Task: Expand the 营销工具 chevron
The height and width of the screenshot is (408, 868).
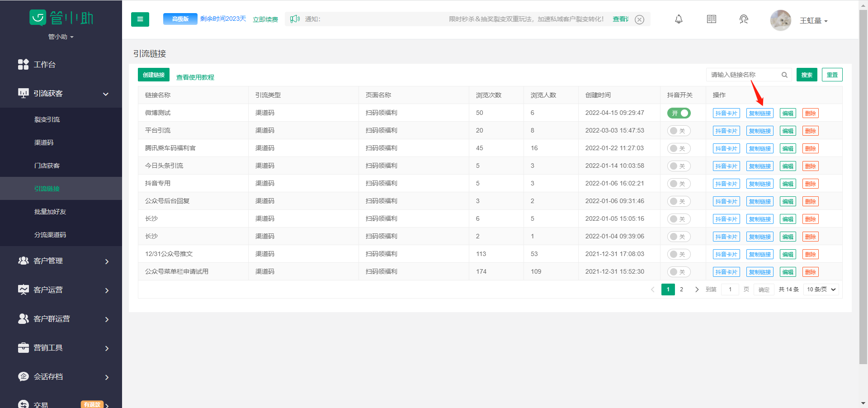Action: pyautogui.click(x=107, y=348)
